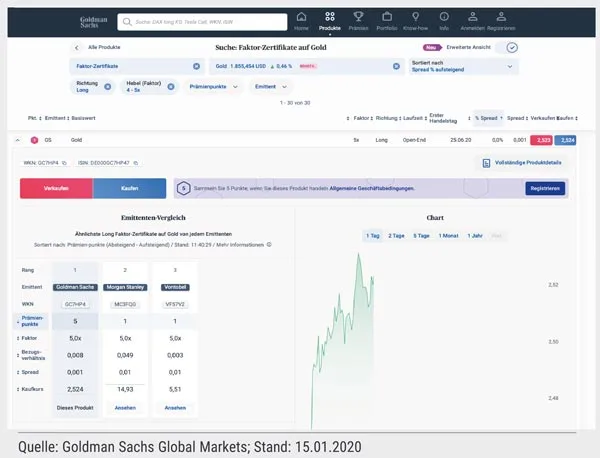Click the large red Verkaufen button
Image resolution: width=600 pixels, height=458 pixels.
56,188
